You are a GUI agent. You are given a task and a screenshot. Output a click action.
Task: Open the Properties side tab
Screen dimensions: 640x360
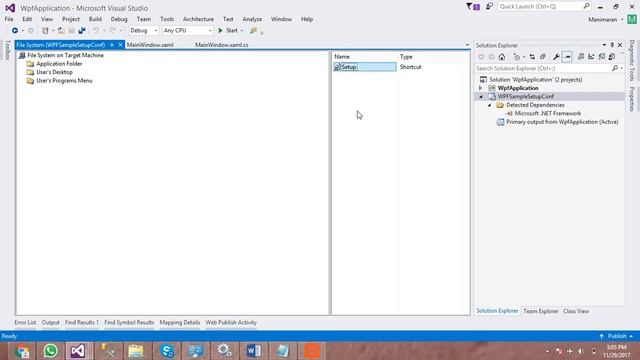(632, 99)
